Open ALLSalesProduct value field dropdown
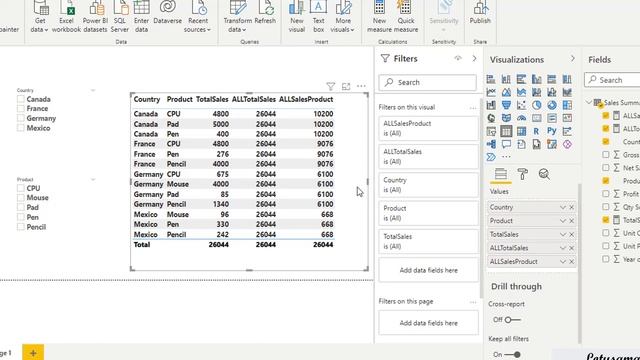The image size is (640, 360). click(563, 262)
